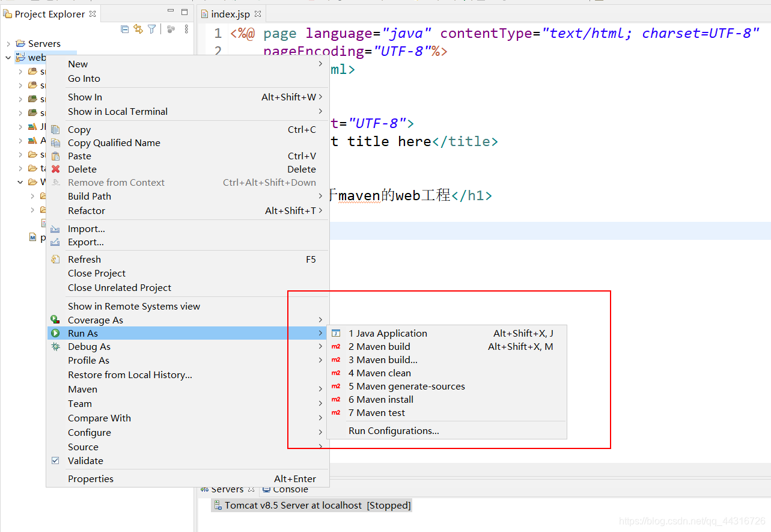Click the Import icon in the menu
This screenshot has height=532, width=771.
[x=55, y=229]
